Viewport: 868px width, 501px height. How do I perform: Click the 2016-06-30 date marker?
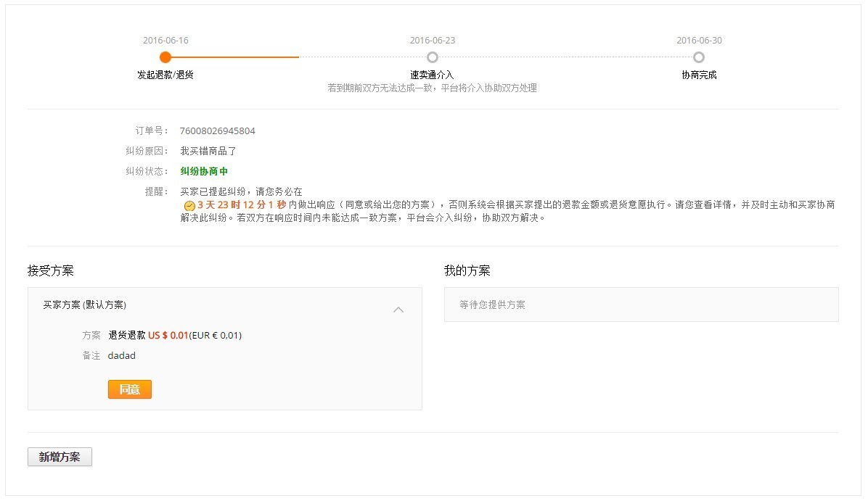(x=698, y=41)
